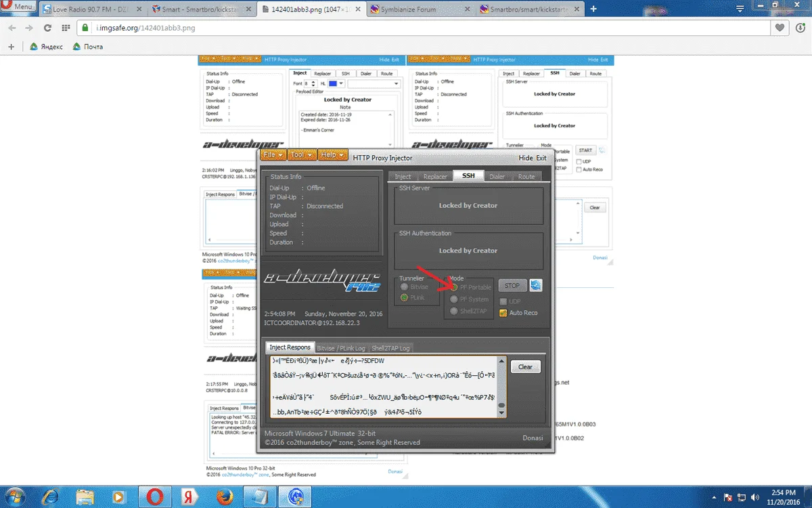Open Action Center flag icon in tray
The width and height of the screenshot is (812, 508).
coord(727,496)
